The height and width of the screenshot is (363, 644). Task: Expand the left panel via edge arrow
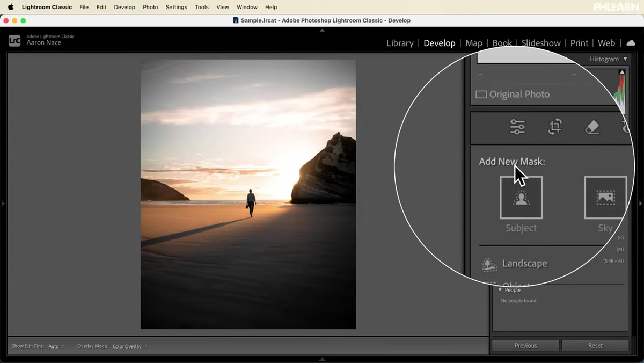point(3,204)
